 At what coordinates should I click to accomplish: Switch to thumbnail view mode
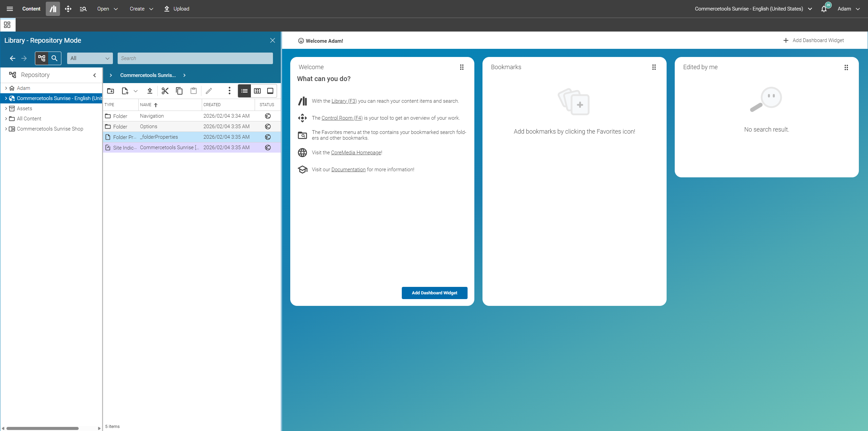pyautogui.click(x=257, y=91)
